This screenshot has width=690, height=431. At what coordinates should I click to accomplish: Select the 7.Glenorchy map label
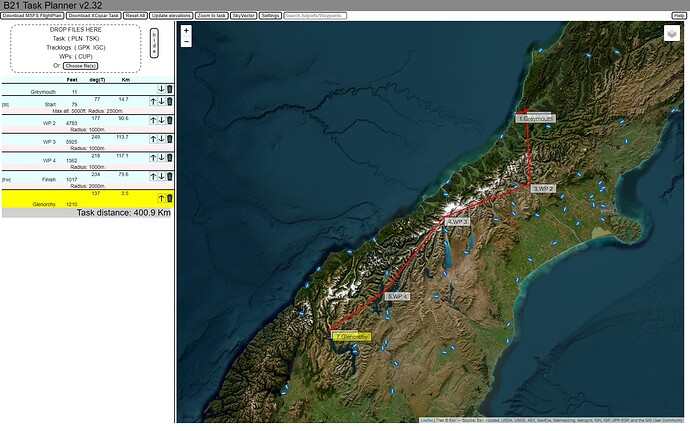(x=352, y=337)
